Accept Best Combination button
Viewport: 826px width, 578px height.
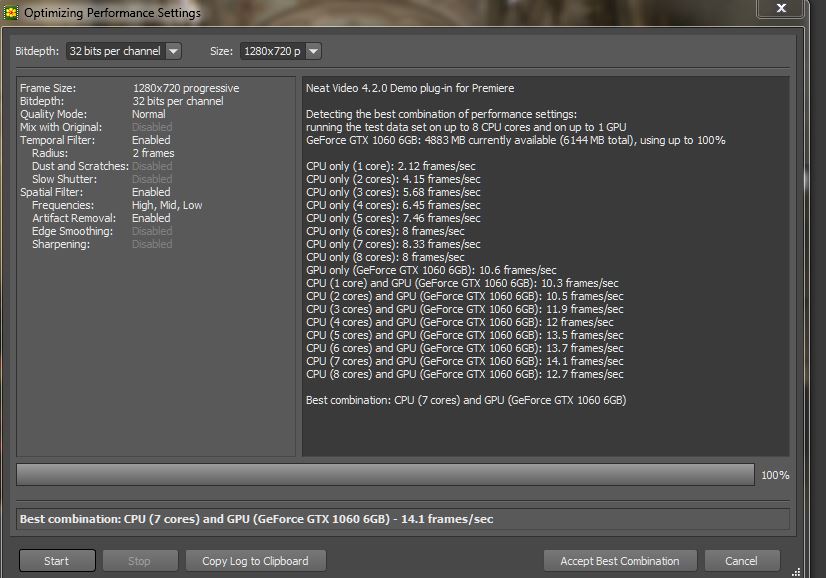pyautogui.click(x=620, y=561)
